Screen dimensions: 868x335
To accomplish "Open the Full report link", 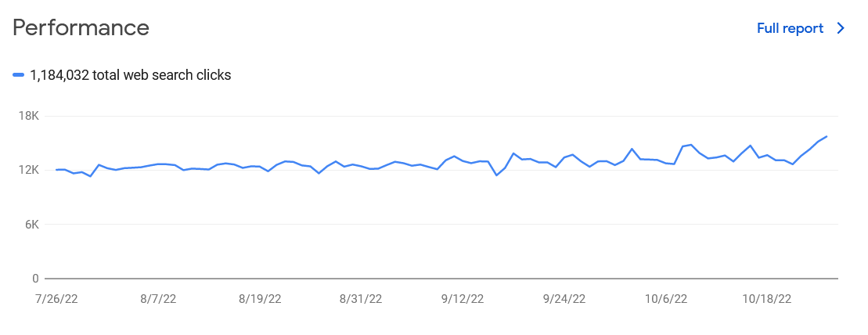I will [x=790, y=28].
